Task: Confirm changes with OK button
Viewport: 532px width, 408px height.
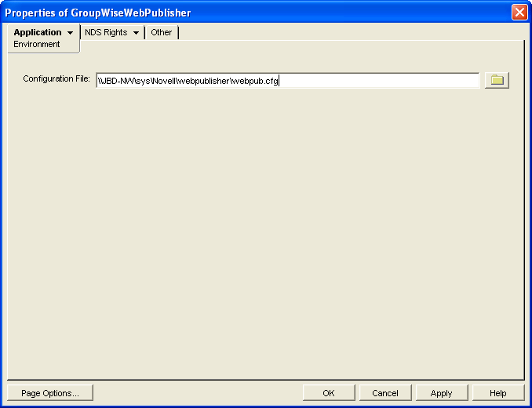Action: tap(329, 393)
